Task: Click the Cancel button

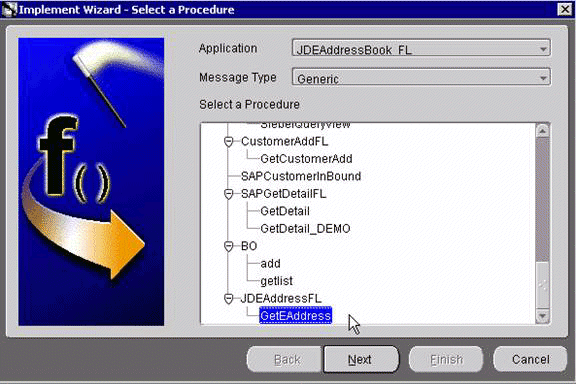Action: 530,359
